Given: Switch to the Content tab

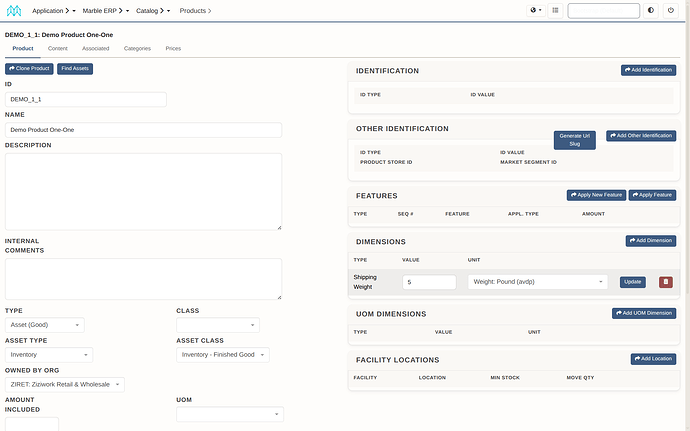Looking at the screenshot, I should pyautogui.click(x=58, y=48).
